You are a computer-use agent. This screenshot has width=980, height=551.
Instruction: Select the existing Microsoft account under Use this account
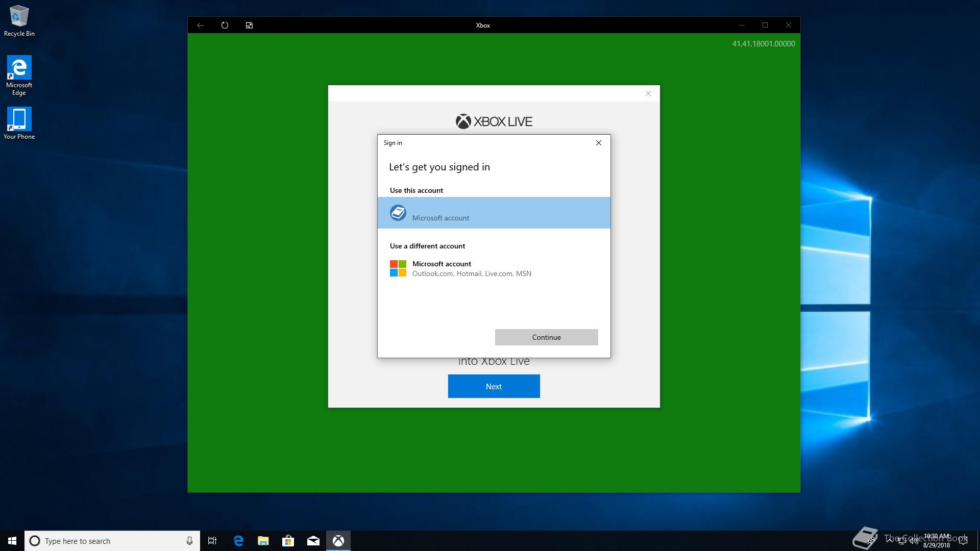pos(494,213)
